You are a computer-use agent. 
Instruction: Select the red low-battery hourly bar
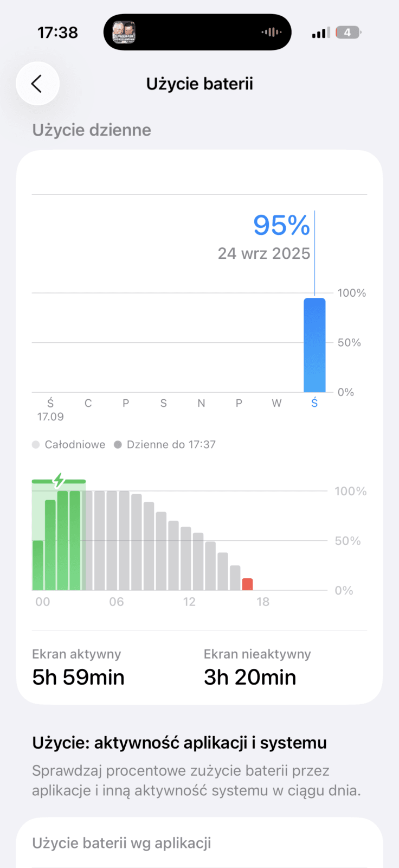(x=247, y=584)
